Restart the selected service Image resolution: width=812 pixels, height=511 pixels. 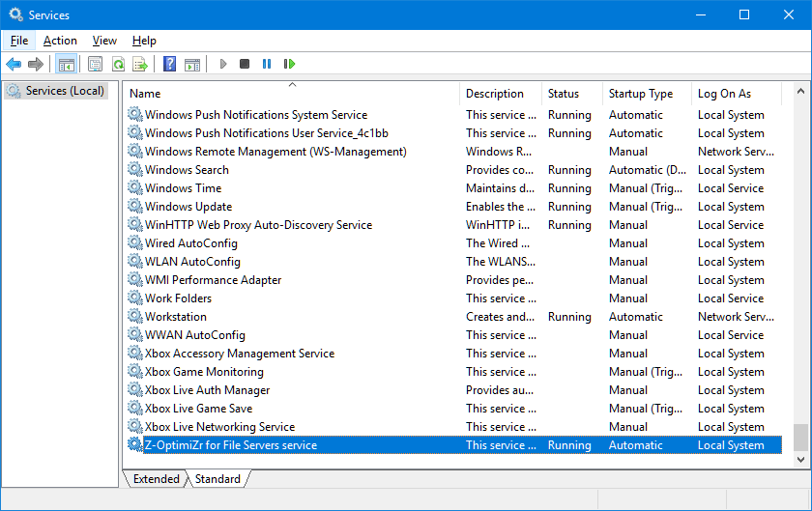pos(289,64)
